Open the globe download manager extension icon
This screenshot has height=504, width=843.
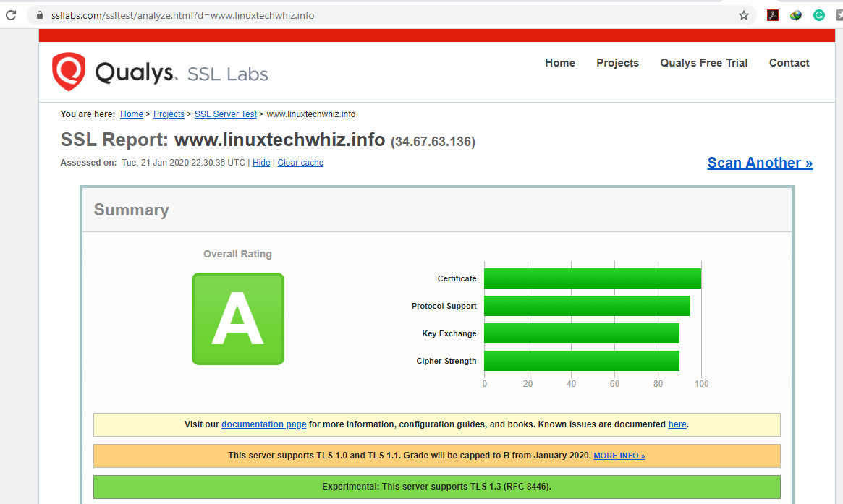click(796, 15)
